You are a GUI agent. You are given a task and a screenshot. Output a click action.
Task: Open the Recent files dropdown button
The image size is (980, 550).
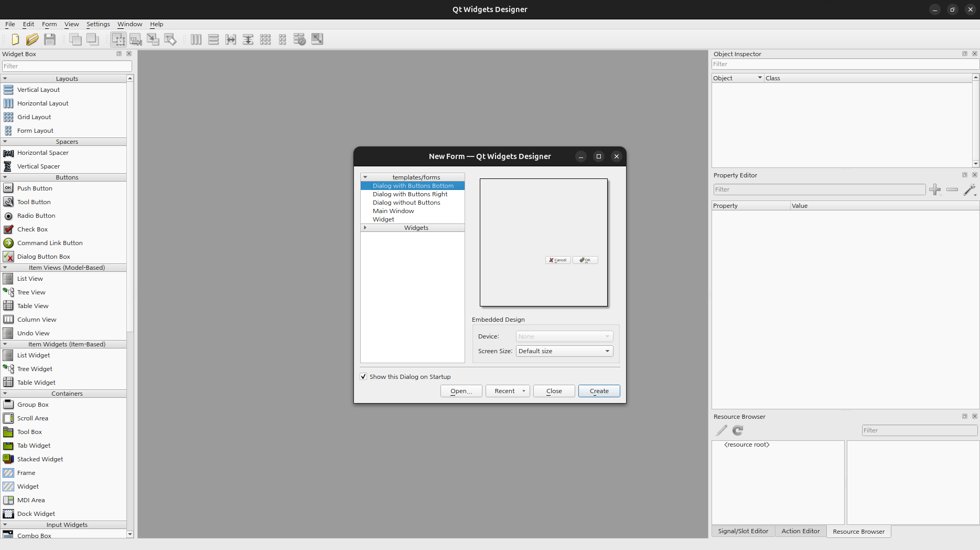coord(508,391)
